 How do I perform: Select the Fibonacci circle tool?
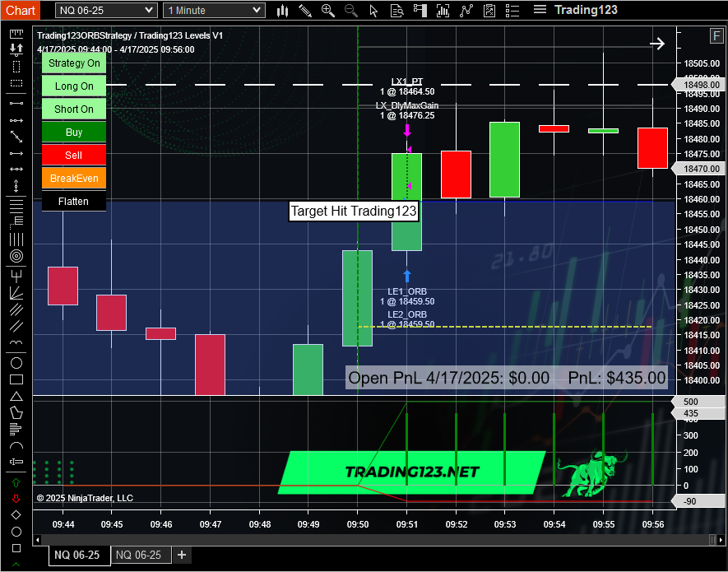[16, 256]
